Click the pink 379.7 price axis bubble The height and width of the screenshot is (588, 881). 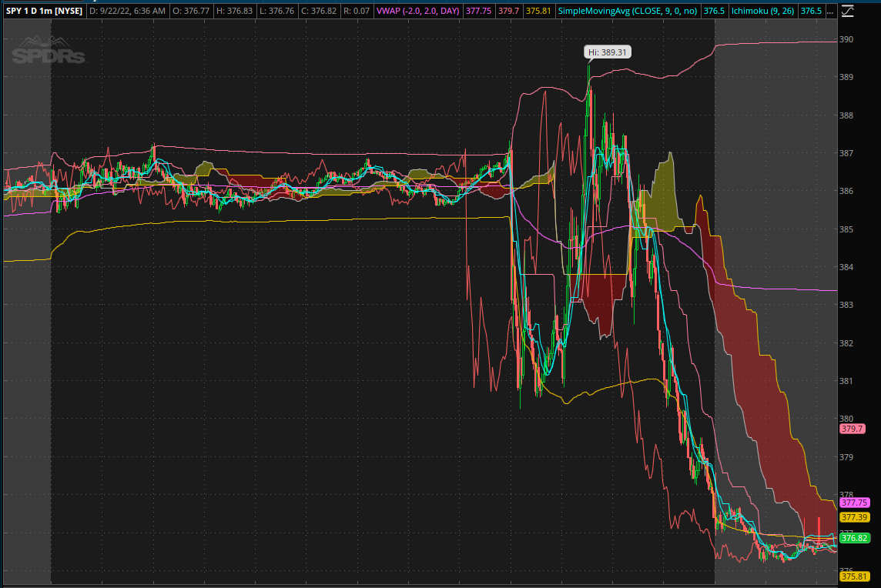click(x=852, y=429)
